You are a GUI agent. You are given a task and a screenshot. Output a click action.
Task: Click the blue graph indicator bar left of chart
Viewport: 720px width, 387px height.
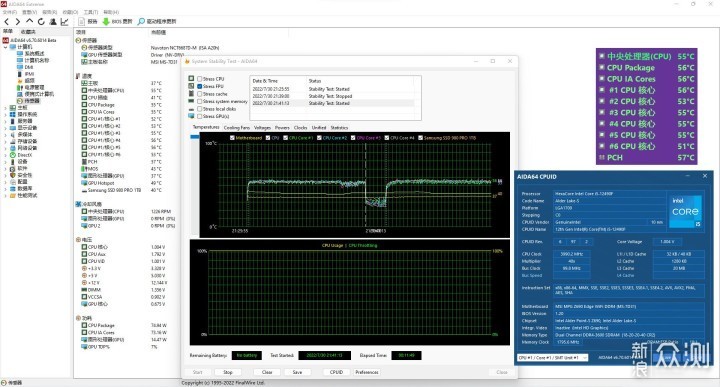[x=195, y=137]
